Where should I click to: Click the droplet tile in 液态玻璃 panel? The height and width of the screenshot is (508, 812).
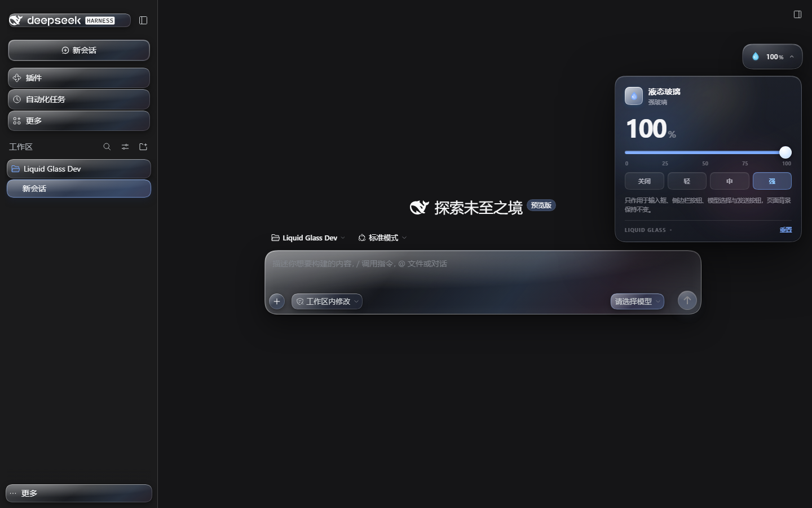(634, 96)
